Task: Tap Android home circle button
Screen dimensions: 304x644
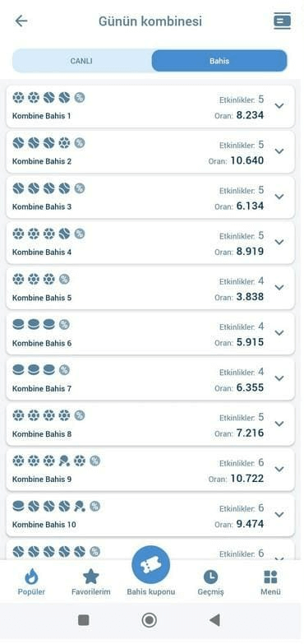Action: click(x=150, y=620)
